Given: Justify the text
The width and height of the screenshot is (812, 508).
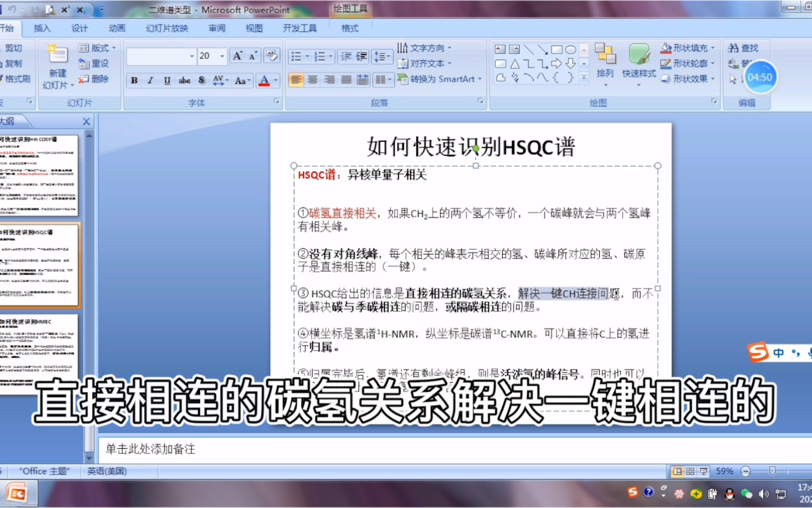Looking at the screenshot, I should click(x=346, y=80).
